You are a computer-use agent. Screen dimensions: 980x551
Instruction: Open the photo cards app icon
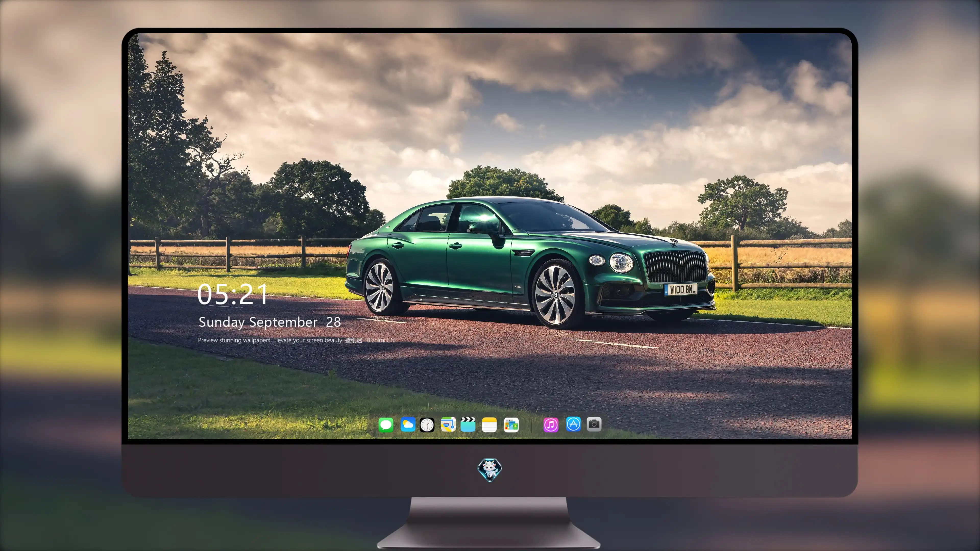[x=511, y=425]
